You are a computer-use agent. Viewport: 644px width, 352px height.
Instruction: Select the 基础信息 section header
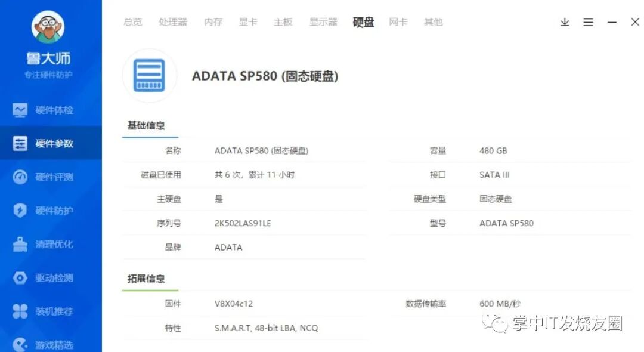[146, 126]
